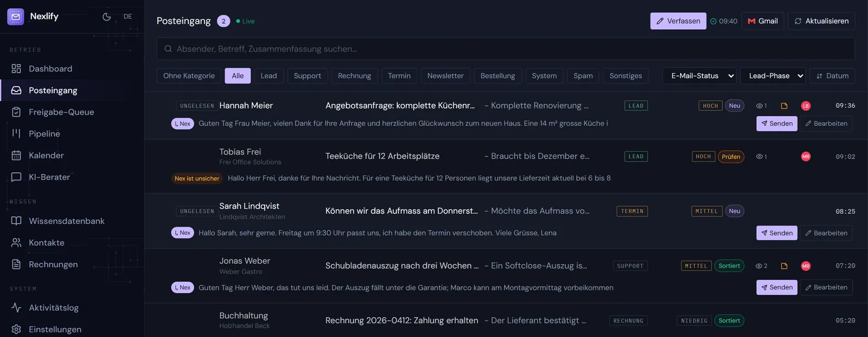This screenshot has height=337, width=868.
Task: Send the reply to Sarah Lindqvist
Action: [x=777, y=233]
